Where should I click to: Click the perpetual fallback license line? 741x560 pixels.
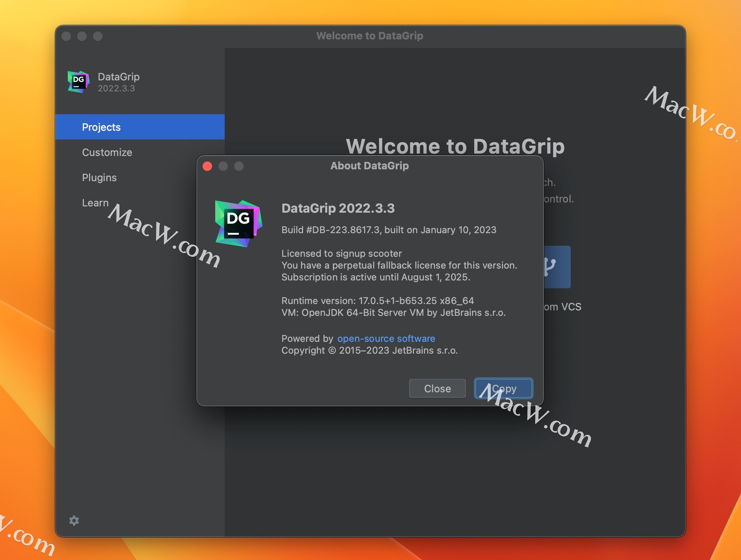[x=399, y=265]
